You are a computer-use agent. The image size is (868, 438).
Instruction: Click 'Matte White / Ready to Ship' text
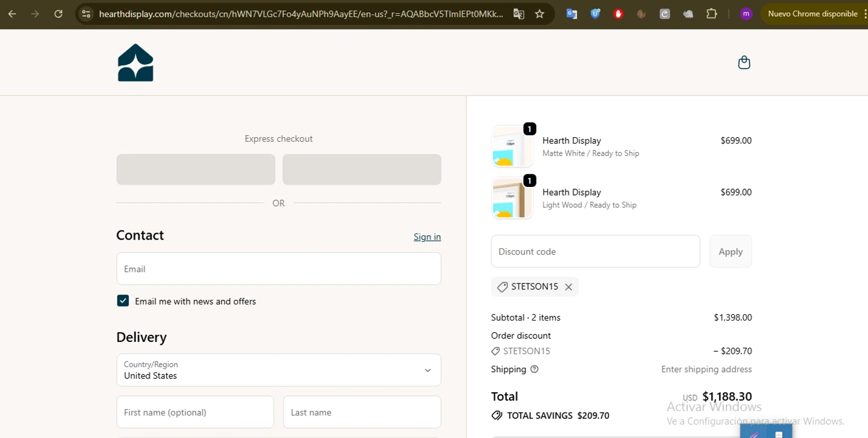(591, 153)
